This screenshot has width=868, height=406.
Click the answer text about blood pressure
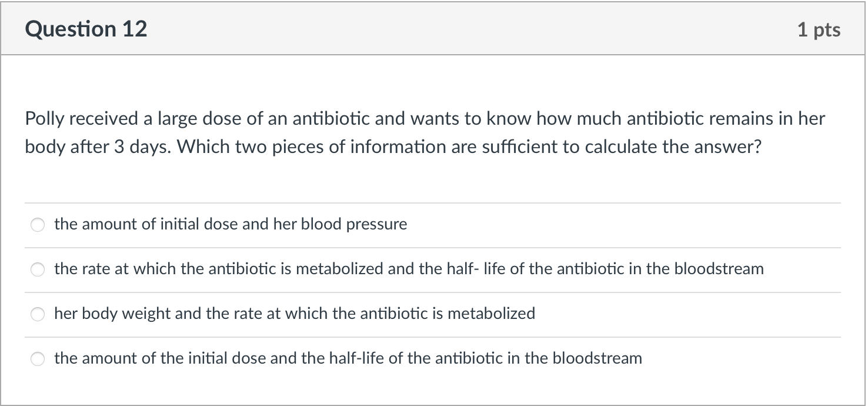click(229, 224)
